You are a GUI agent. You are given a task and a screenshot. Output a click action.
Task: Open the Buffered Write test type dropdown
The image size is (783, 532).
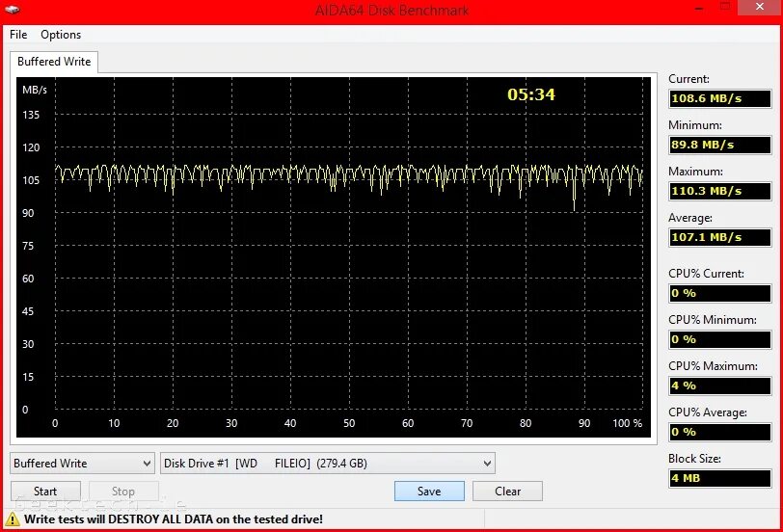click(x=82, y=464)
